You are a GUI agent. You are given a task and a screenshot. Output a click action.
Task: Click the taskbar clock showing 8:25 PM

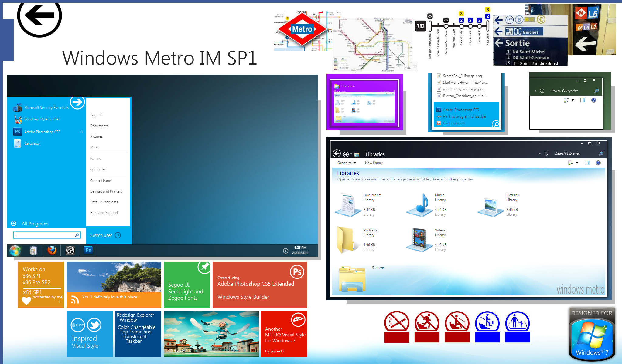(x=300, y=250)
